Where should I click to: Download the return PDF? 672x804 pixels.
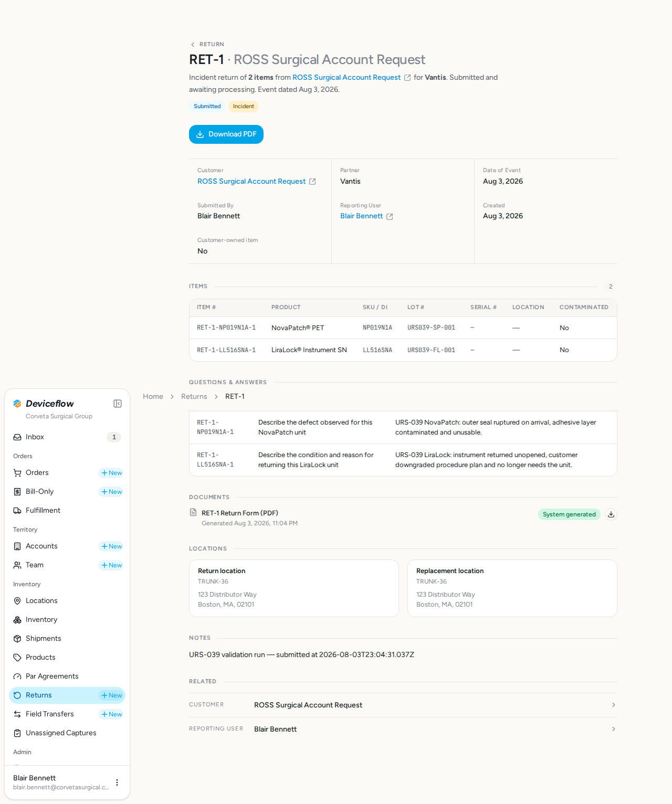pyautogui.click(x=226, y=134)
